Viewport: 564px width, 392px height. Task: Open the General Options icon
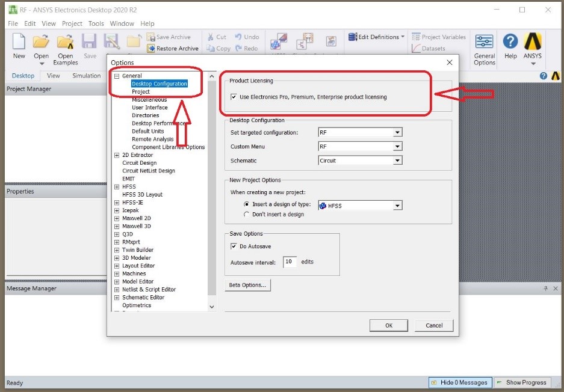click(484, 41)
